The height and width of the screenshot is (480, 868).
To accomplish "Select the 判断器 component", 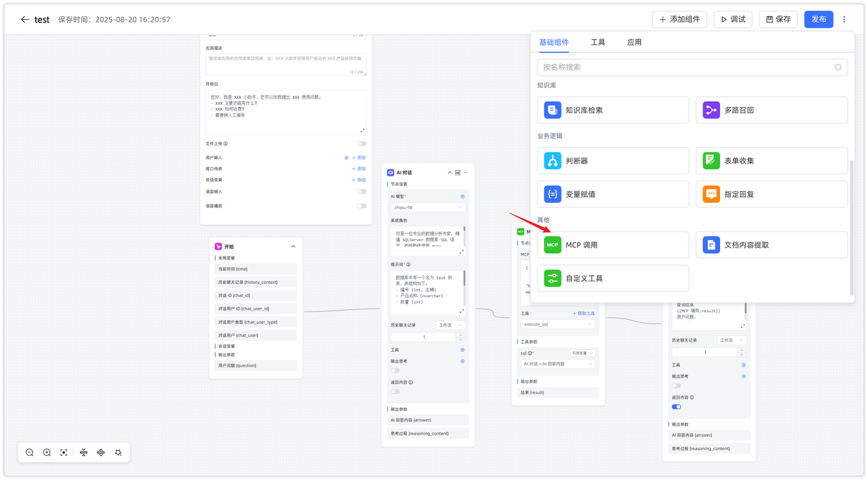I will click(612, 161).
